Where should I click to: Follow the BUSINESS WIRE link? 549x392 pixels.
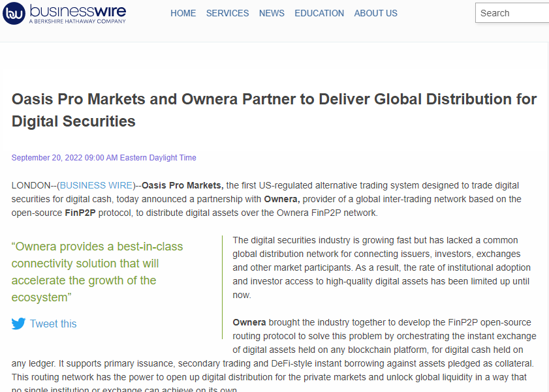click(96, 185)
